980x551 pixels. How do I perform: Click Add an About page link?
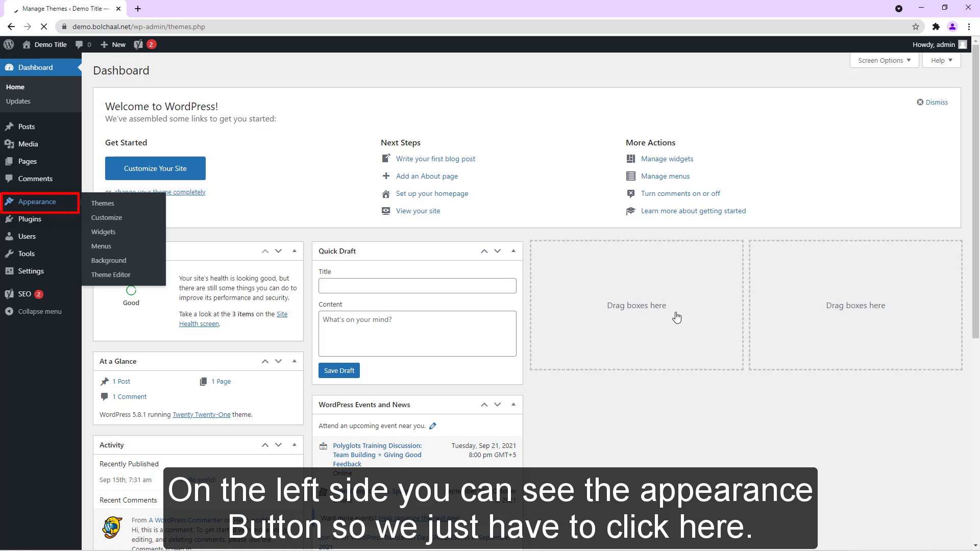click(427, 176)
